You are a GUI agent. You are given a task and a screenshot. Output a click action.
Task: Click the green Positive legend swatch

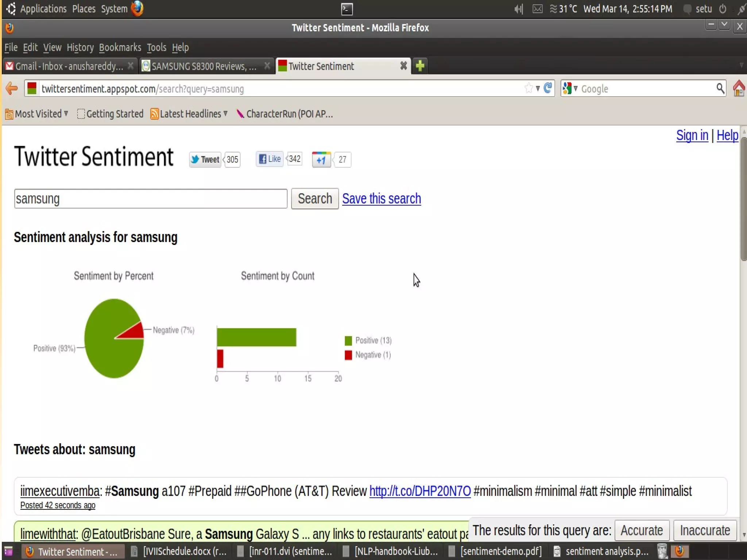point(348,341)
